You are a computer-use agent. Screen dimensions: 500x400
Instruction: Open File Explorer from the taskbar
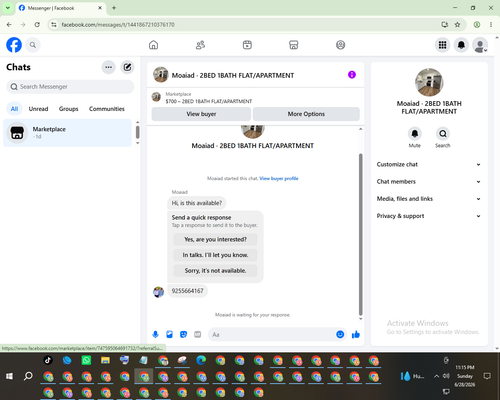(x=105, y=360)
